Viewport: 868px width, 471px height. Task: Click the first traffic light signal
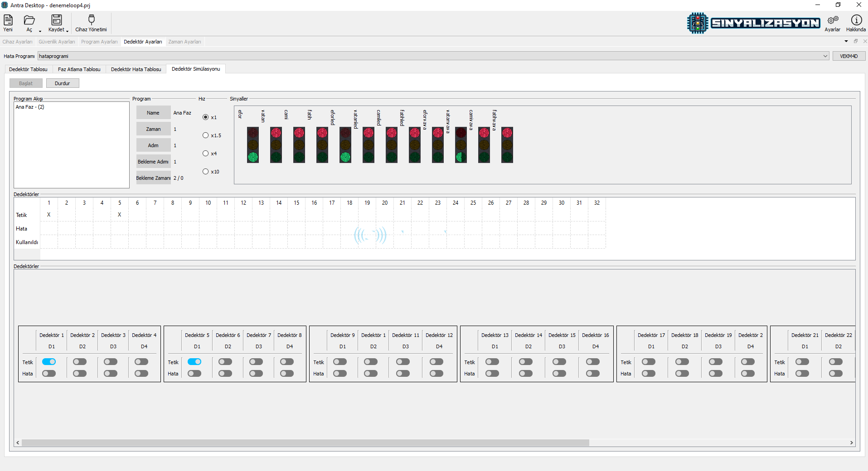pos(253,145)
